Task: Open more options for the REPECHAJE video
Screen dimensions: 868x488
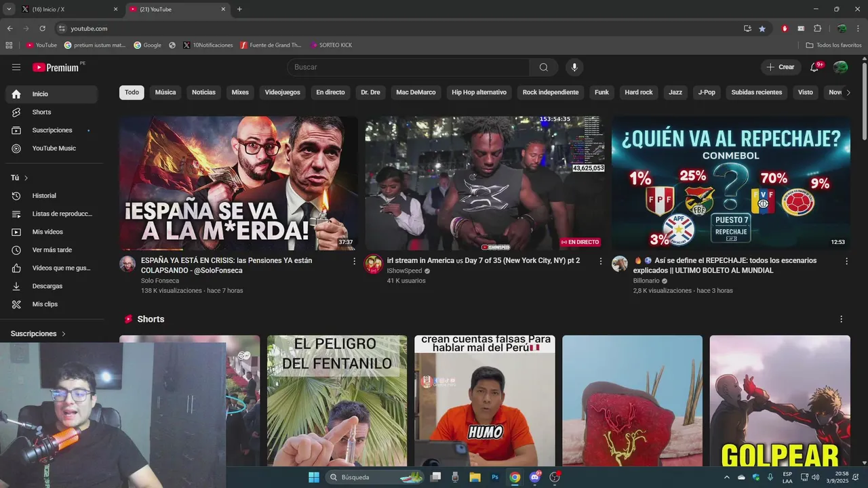Action: pos(846,261)
